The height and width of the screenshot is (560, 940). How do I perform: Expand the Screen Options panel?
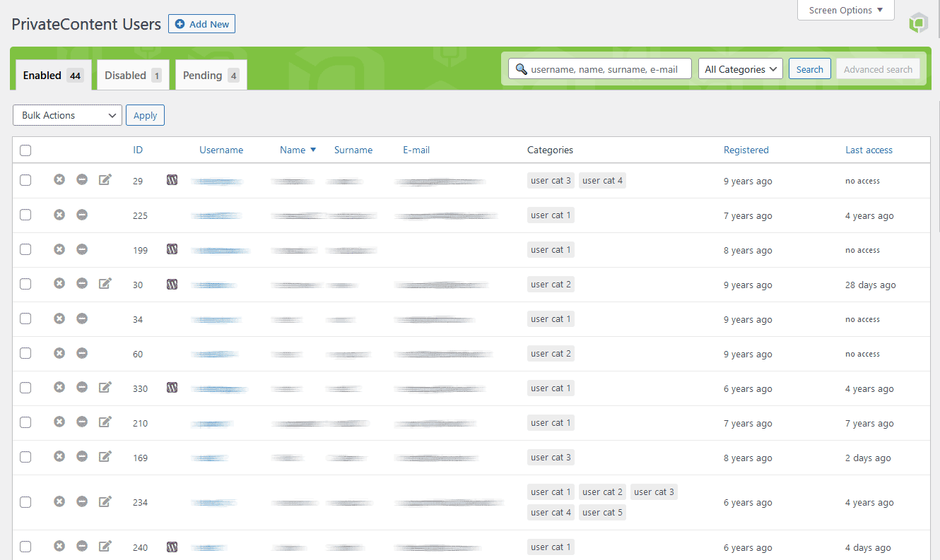(x=845, y=11)
